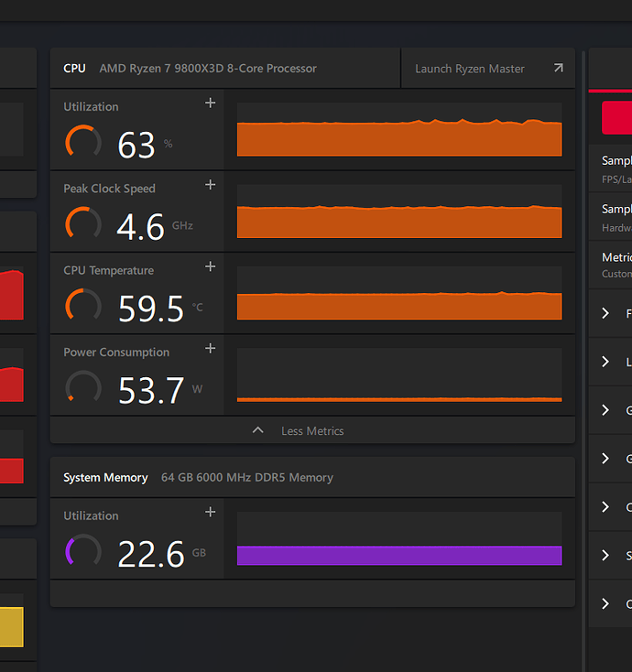
Task: Click the external arrow icon next to Ryzen Master
Action: pos(558,69)
